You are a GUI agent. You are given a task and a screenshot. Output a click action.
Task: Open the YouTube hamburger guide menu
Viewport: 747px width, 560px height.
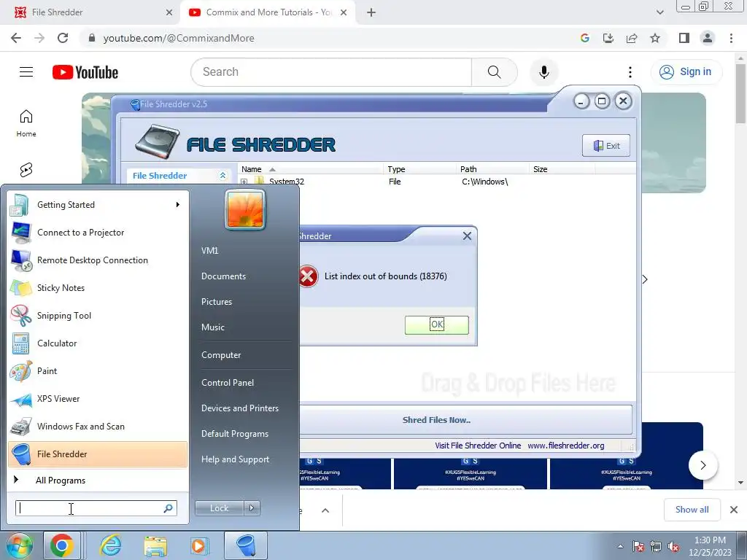click(26, 72)
